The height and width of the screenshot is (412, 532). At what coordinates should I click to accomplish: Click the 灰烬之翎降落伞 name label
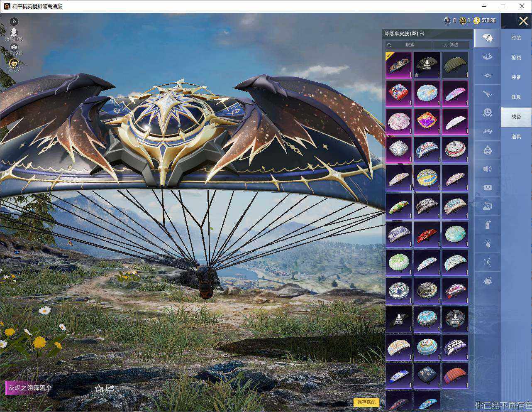(x=30, y=388)
